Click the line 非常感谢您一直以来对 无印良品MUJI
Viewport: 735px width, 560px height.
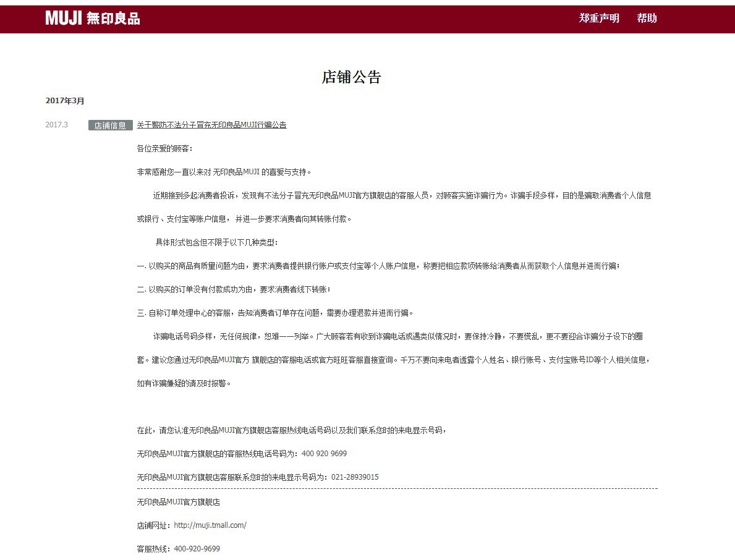click(224, 172)
